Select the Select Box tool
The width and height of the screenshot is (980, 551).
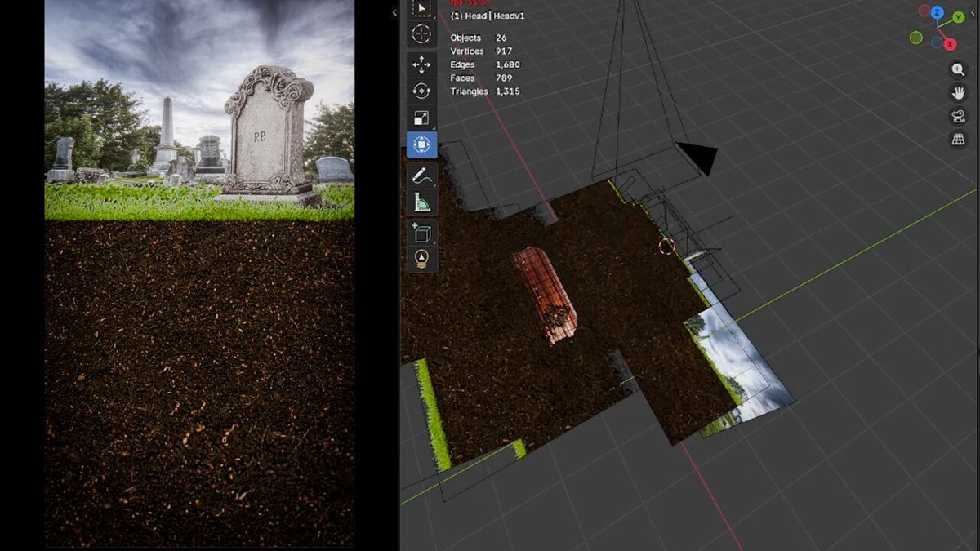coord(421,9)
